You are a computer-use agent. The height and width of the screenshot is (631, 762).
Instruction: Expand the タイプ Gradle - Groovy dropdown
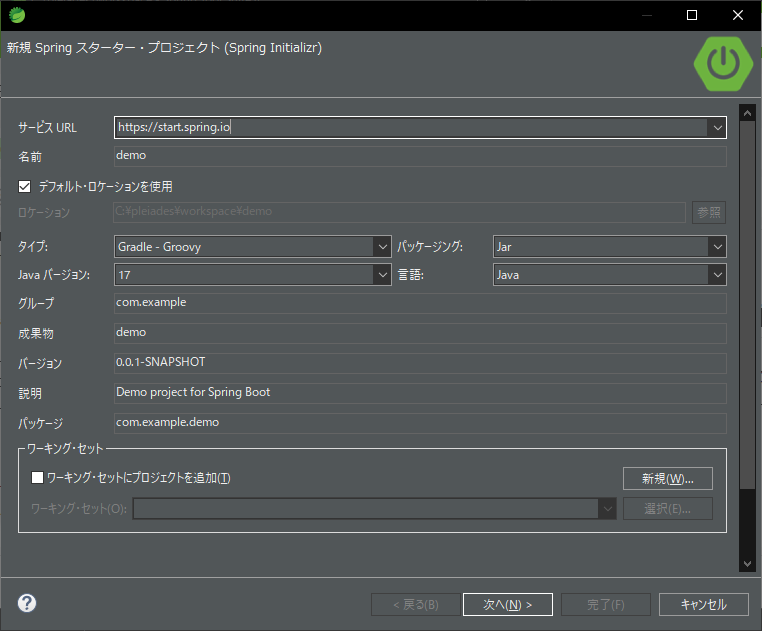[382, 247]
